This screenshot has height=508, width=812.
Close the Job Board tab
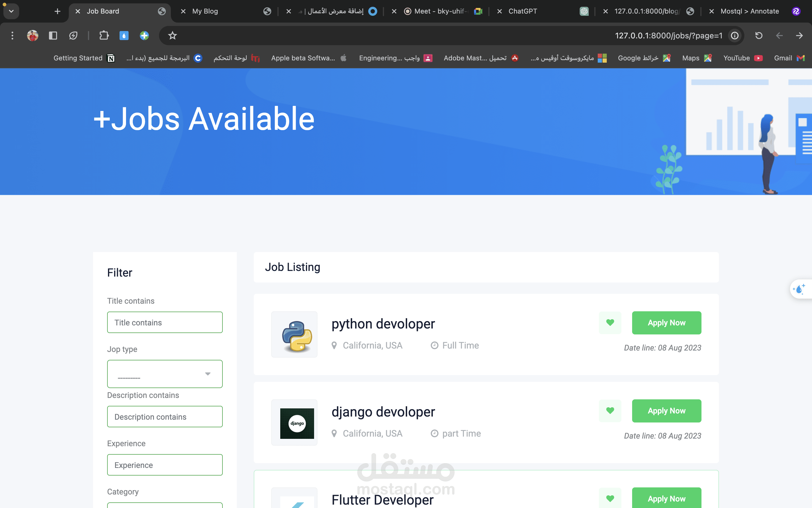pyautogui.click(x=78, y=11)
